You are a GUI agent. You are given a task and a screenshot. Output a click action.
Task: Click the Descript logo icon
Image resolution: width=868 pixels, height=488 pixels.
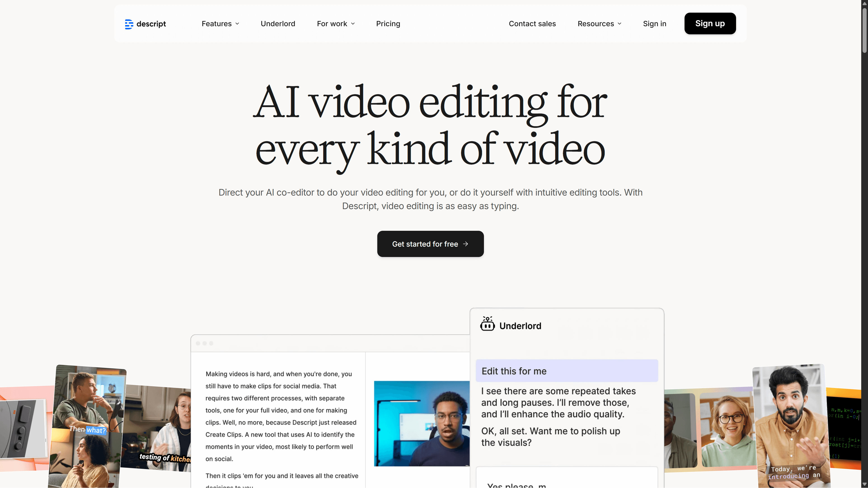pos(129,24)
